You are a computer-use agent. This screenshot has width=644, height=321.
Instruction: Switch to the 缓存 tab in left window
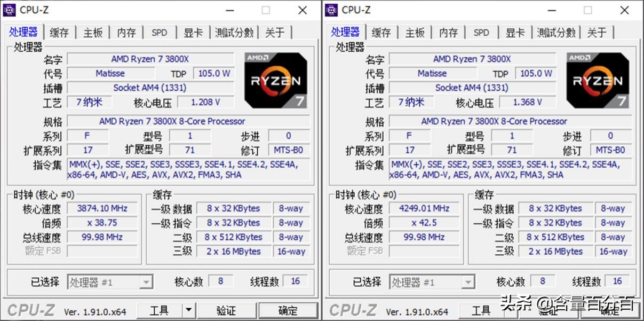coord(59,32)
